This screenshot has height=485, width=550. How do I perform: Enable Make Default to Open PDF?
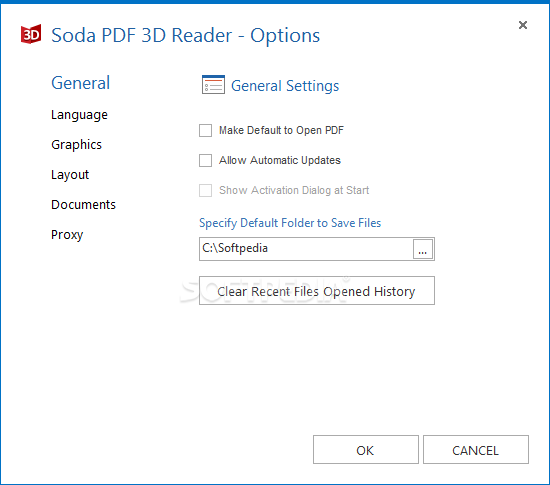click(x=205, y=130)
